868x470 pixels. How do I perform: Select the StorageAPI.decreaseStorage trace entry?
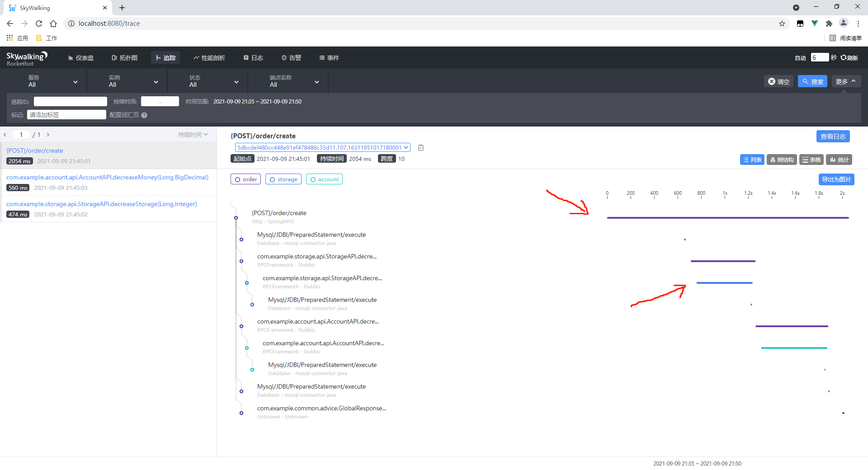point(108,209)
